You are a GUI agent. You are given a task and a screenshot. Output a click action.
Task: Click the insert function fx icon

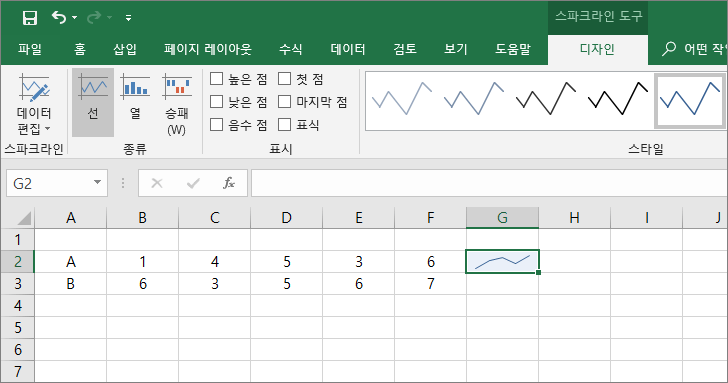click(x=228, y=183)
